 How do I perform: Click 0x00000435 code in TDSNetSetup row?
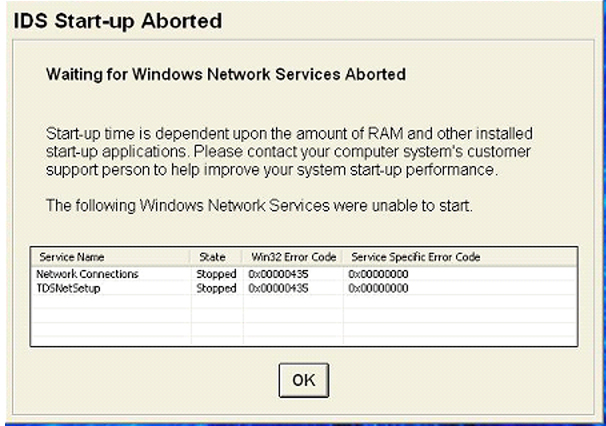[278, 288]
